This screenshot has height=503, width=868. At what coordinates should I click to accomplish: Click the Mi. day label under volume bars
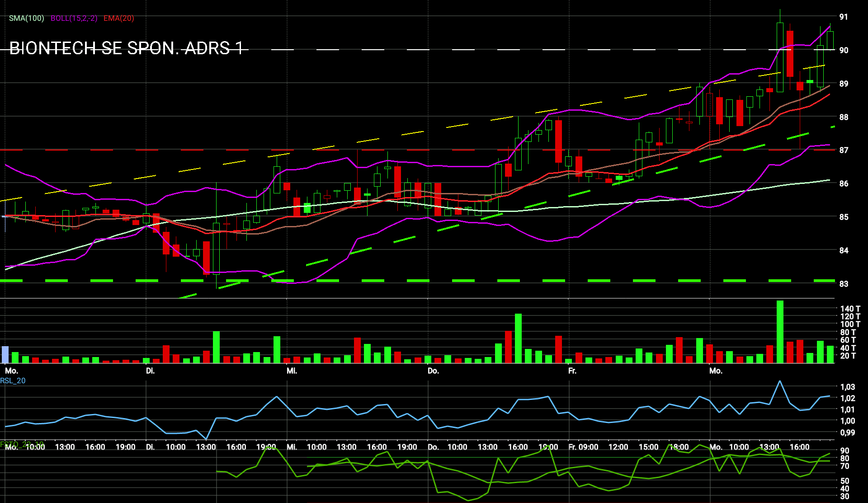(x=292, y=371)
